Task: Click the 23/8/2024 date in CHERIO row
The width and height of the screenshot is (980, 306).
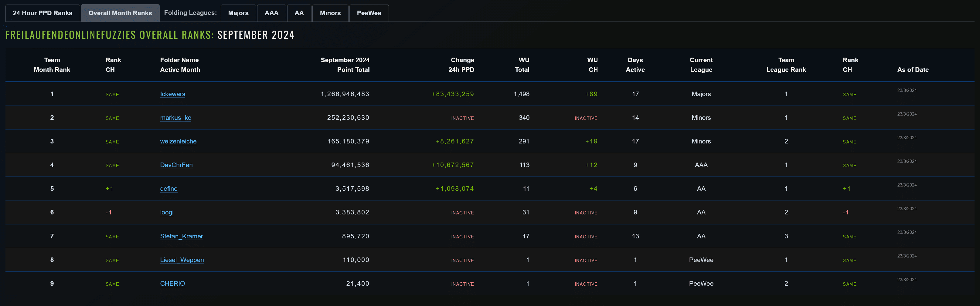Action: pyautogui.click(x=907, y=279)
